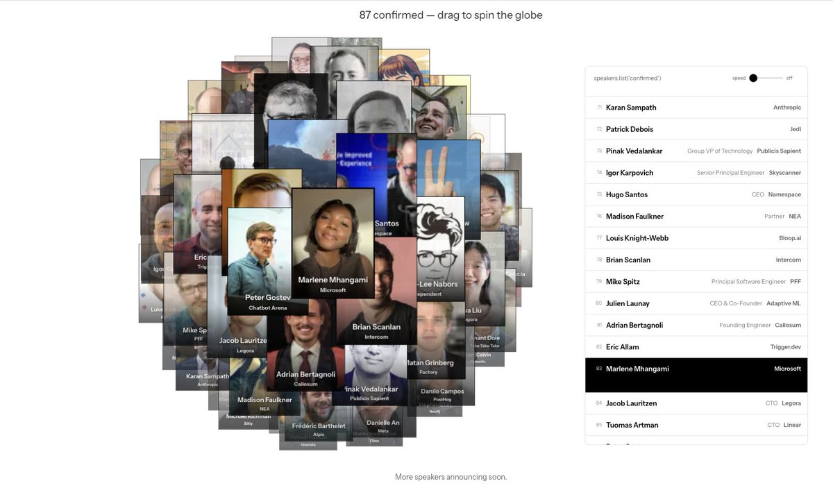
Task: Click the Anthropic label beside Karan Sampath
Action: point(787,108)
